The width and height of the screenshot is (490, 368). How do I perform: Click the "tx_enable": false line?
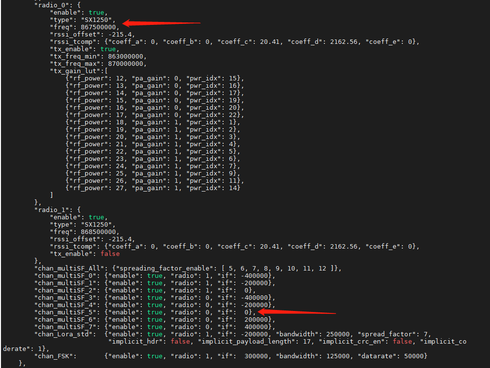click(x=85, y=254)
